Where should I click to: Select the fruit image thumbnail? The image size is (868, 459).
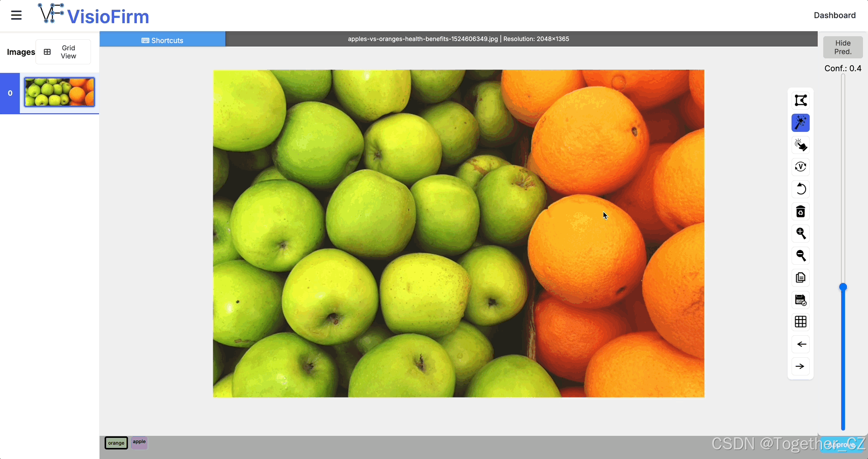(59, 92)
